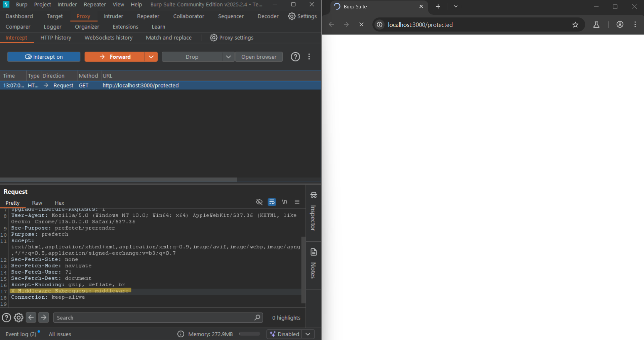Open All issues in status bar
The height and width of the screenshot is (340, 644).
click(x=60, y=334)
